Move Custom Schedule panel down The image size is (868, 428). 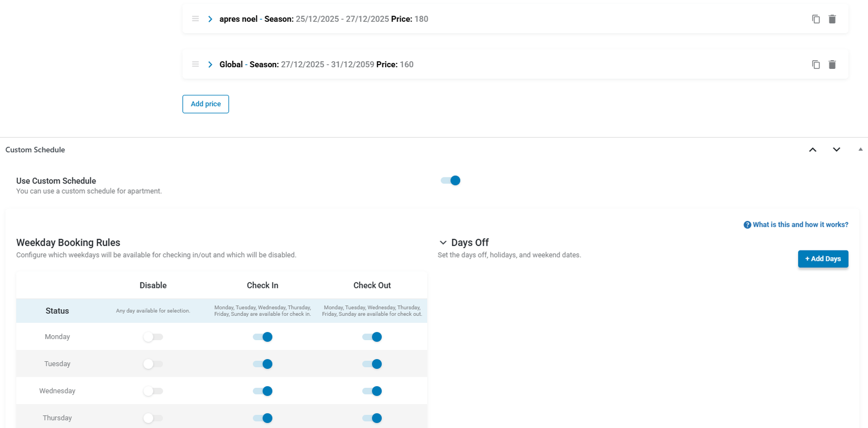click(x=837, y=150)
